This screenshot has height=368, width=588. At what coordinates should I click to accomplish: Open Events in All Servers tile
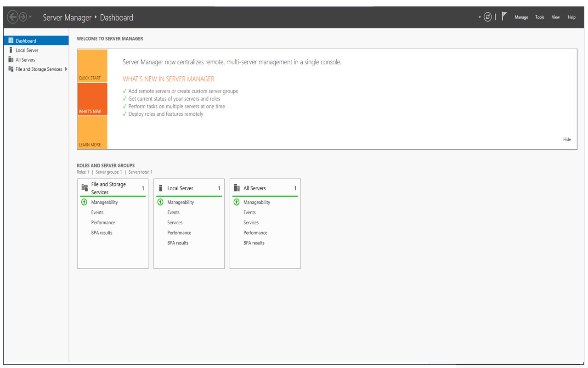[x=249, y=212]
